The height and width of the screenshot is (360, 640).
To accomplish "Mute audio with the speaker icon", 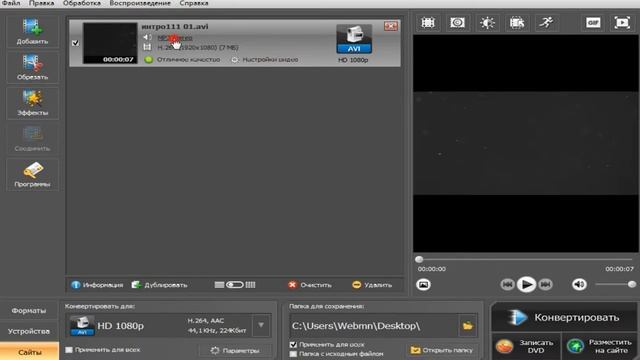I will (x=579, y=284).
